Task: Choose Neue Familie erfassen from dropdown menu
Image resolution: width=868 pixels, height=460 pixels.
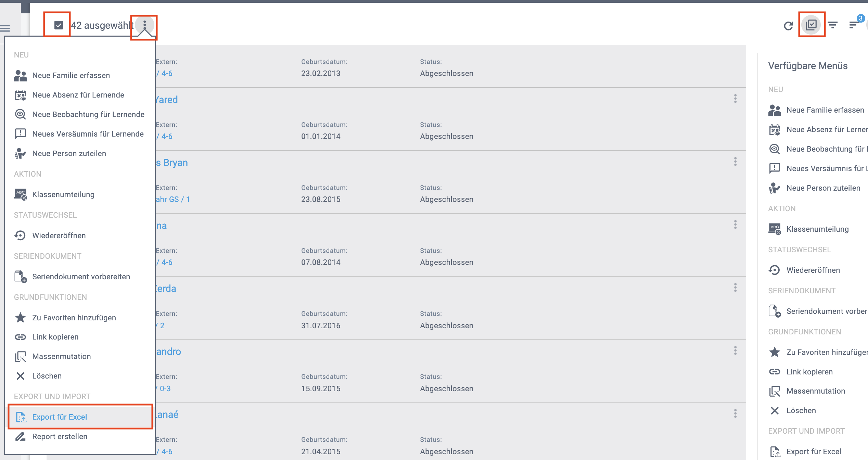Action: point(71,75)
